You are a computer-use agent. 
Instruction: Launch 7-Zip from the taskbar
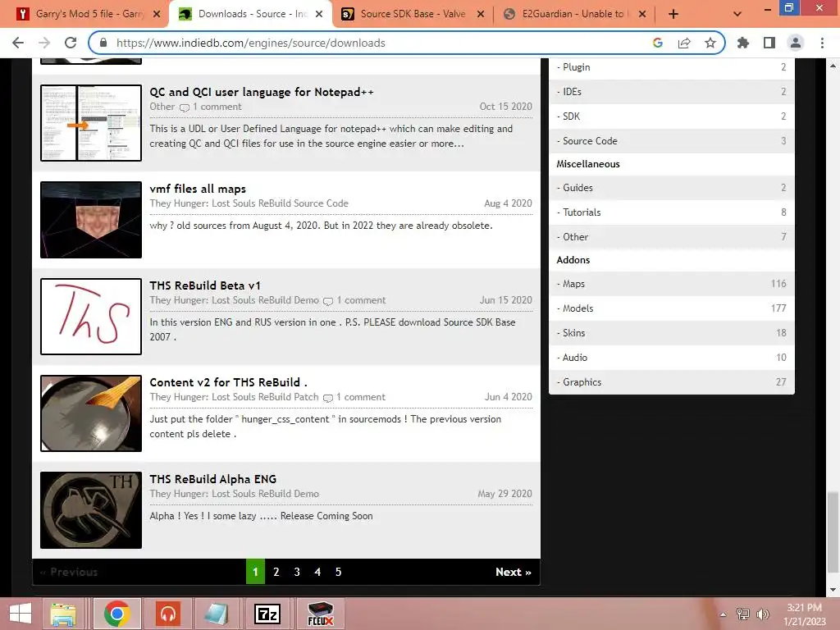[267, 614]
